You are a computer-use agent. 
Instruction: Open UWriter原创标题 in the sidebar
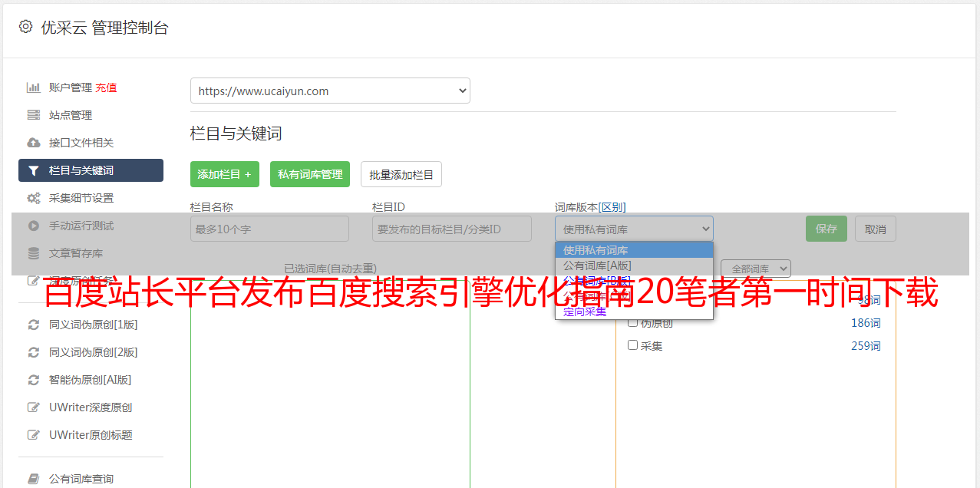pyautogui.click(x=91, y=435)
